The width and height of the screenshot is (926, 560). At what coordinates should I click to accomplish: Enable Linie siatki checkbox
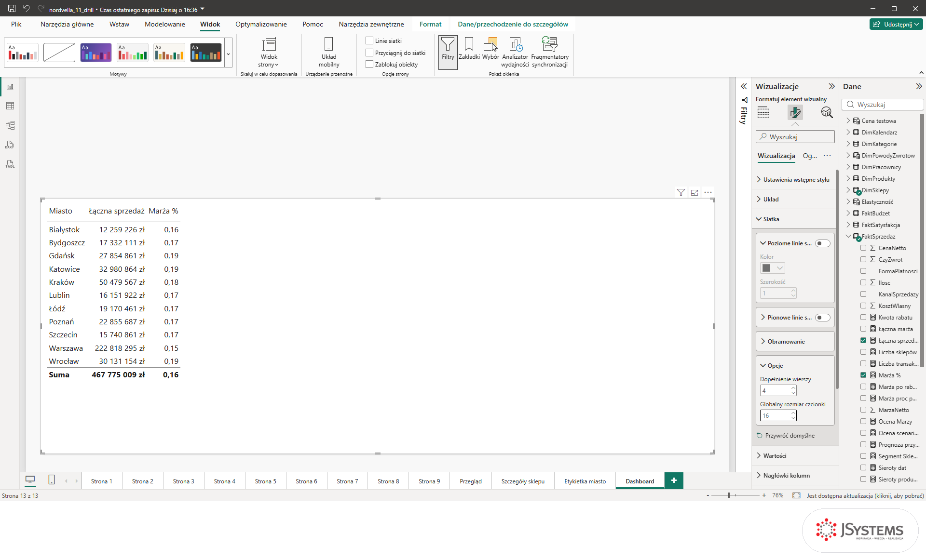370,41
